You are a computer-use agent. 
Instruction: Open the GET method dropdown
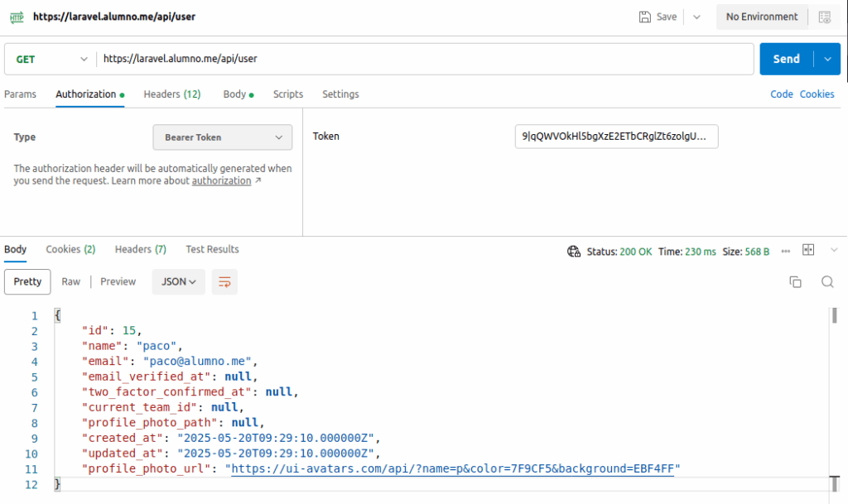(50, 59)
